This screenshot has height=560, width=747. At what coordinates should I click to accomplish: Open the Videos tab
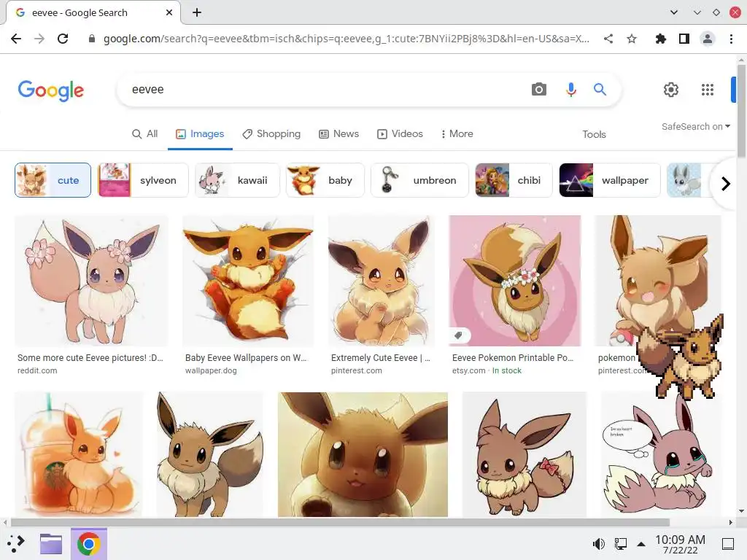pos(400,134)
